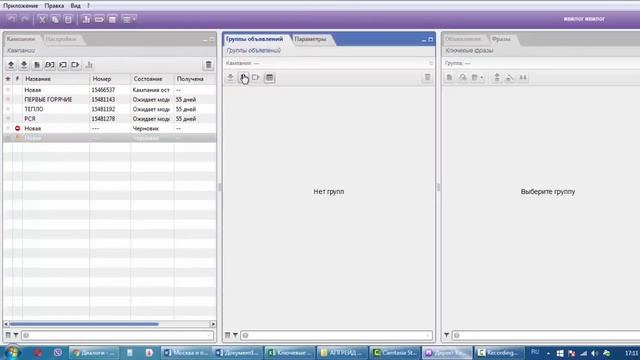The image size is (640, 360).
Task: Select the Новая draft row with red stop icon
Action: (x=109, y=129)
